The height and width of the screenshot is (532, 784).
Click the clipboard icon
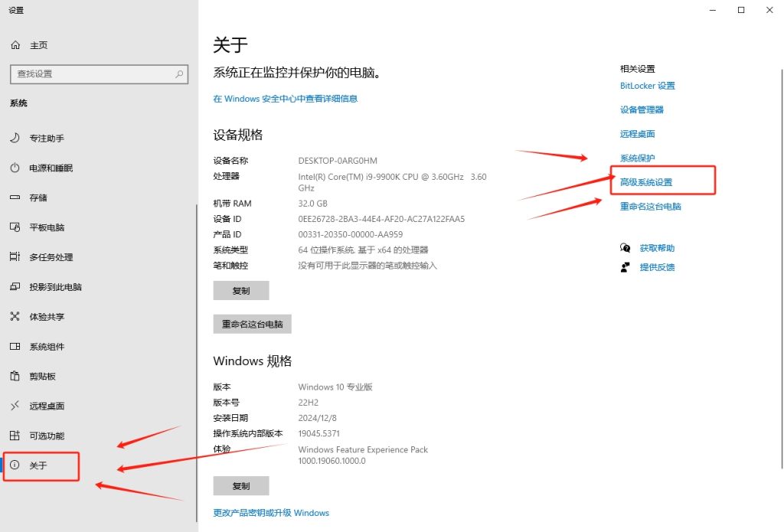tap(15, 376)
